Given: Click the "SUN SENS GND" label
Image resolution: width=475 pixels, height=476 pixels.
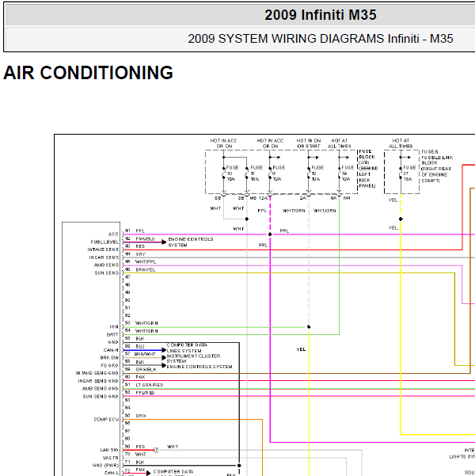Looking at the screenshot, I should 101,397.
